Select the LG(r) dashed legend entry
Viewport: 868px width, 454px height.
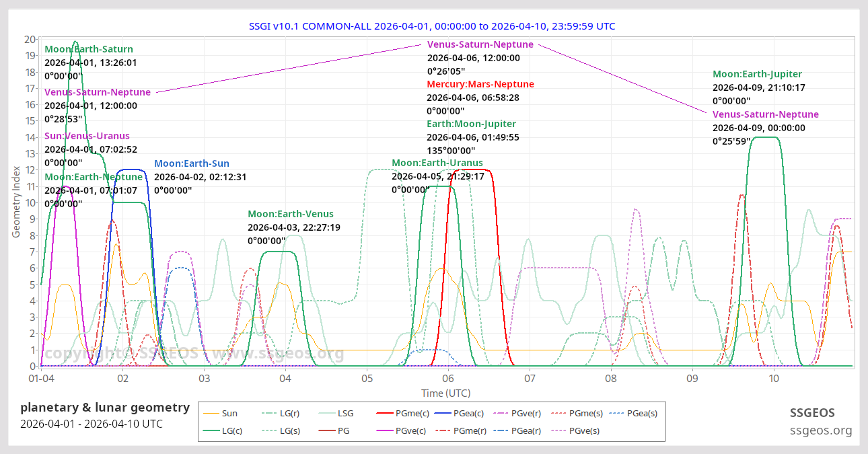287,414
